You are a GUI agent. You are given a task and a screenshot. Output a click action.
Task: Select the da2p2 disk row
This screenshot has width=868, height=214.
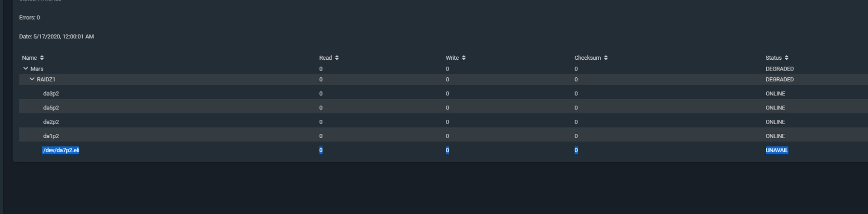[x=443, y=122]
